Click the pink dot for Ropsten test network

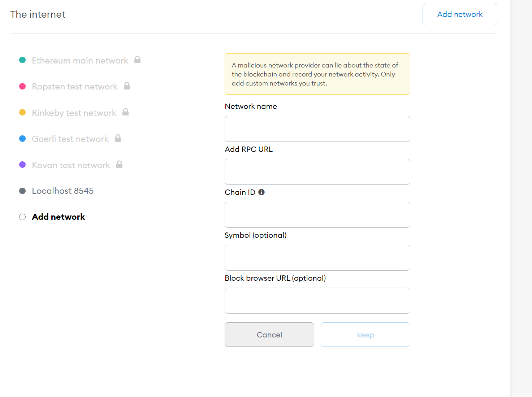click(x=22, y=86)
